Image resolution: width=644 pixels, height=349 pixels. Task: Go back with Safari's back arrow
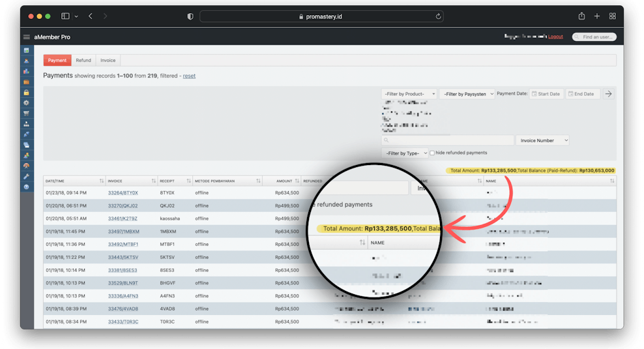pyautogui.click(x=91, y=16)
